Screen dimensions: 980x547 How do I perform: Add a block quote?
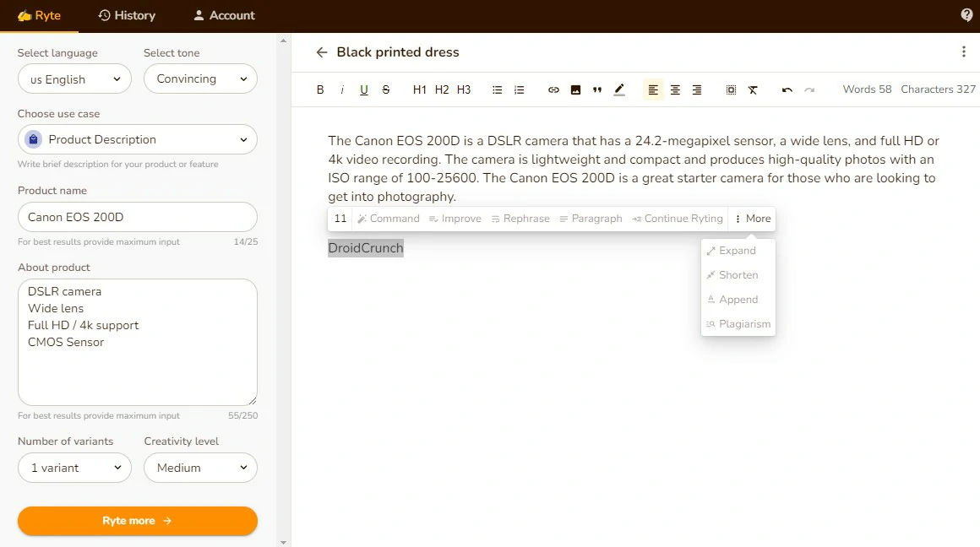click(x=597, y=90)
